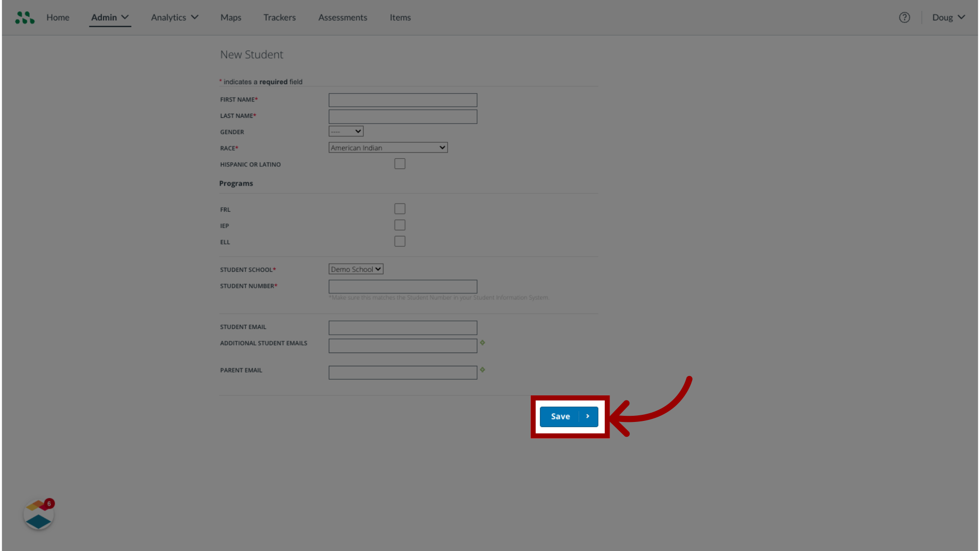Open the Gender dropdown

tap(346, 131)
